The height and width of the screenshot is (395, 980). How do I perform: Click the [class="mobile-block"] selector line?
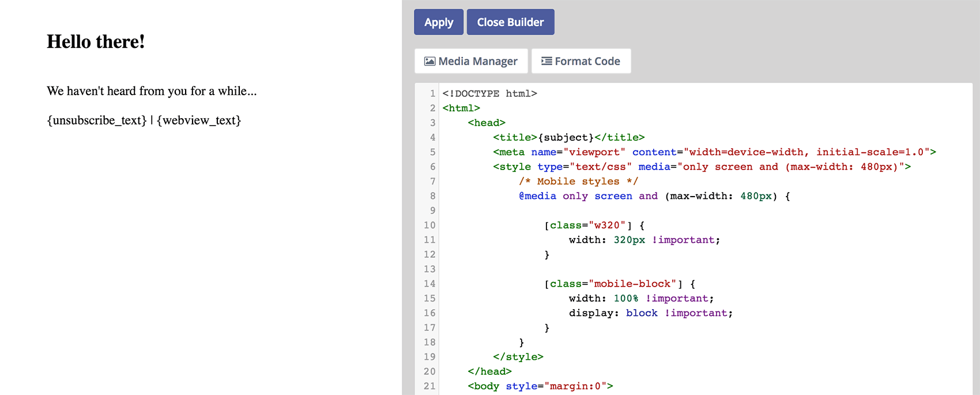[620, 284]
